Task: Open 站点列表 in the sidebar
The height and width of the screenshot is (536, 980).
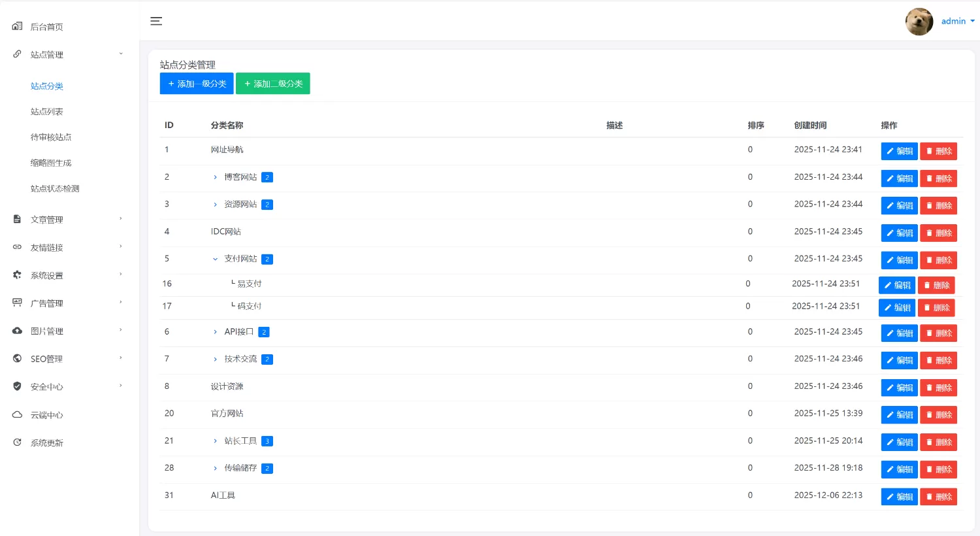Action: tap(47, 112)
